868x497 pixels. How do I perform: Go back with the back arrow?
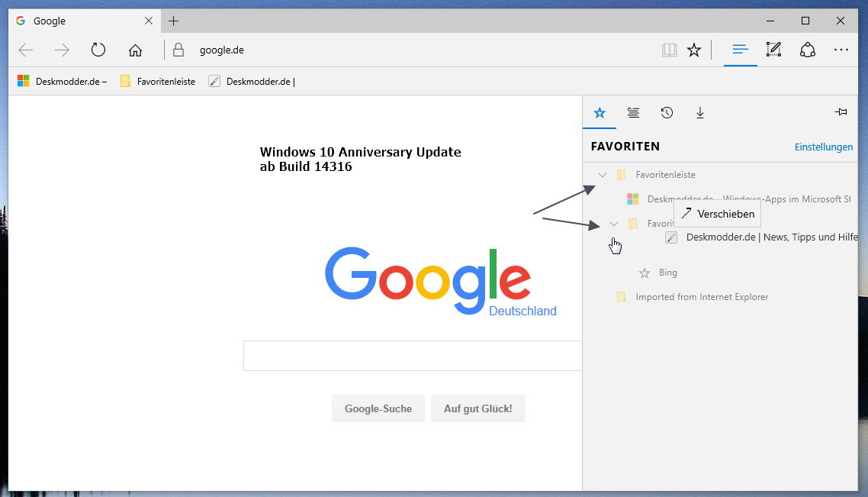pyautogui.click(x=25, y=50)
